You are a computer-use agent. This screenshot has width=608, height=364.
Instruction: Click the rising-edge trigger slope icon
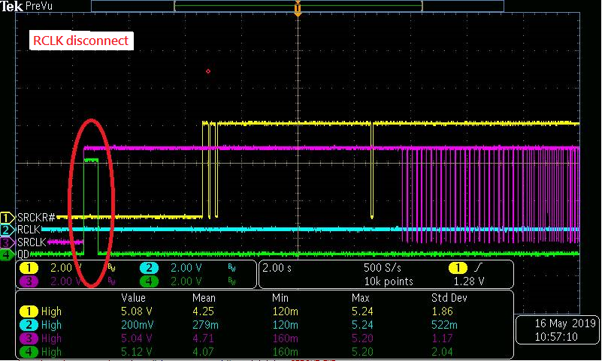click(479, 268)
